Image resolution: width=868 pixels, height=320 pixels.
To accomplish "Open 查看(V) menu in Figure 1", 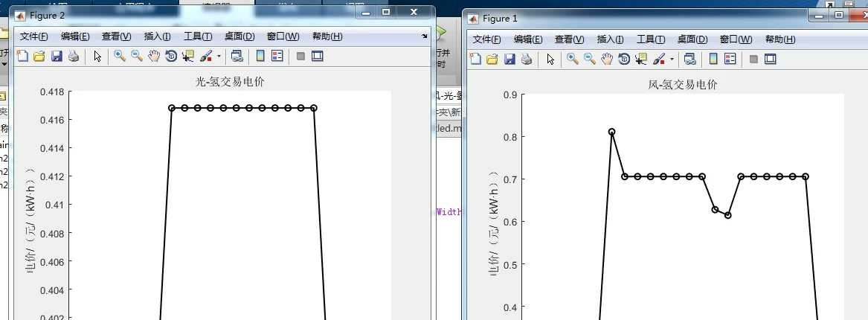I will point(569,39).
